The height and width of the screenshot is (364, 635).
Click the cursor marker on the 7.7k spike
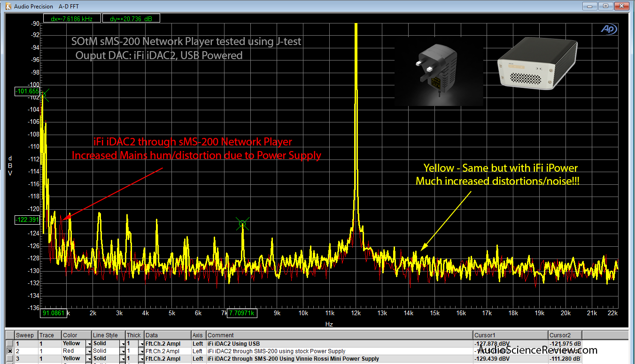pyautogui.click(x=243, y=224)
